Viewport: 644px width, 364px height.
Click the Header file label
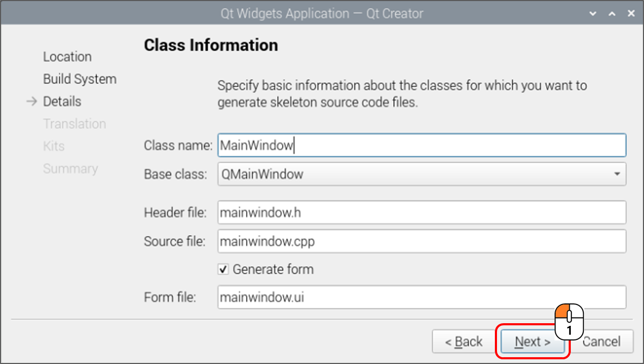[x=175, y=213]
